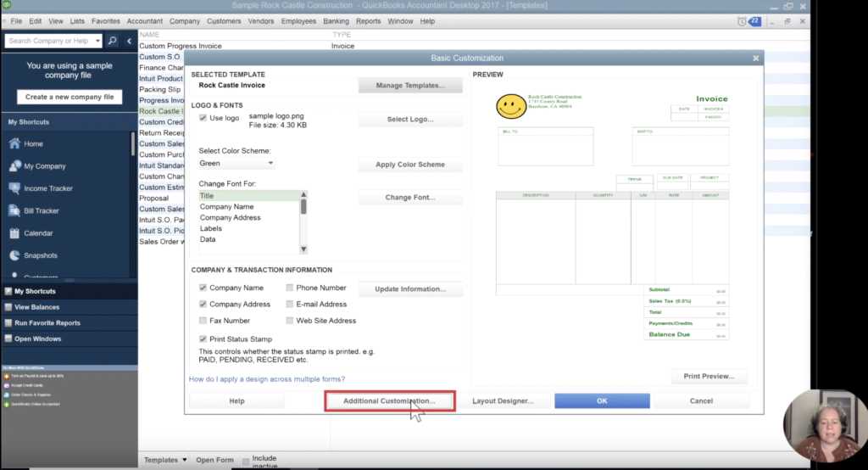868x470 pixels.
Task: Click Apply Color Scheme button
Action: [410, 165]
